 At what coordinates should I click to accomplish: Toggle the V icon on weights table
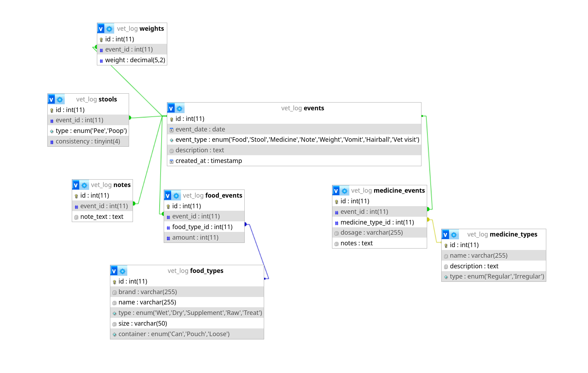tap(101, 29)
